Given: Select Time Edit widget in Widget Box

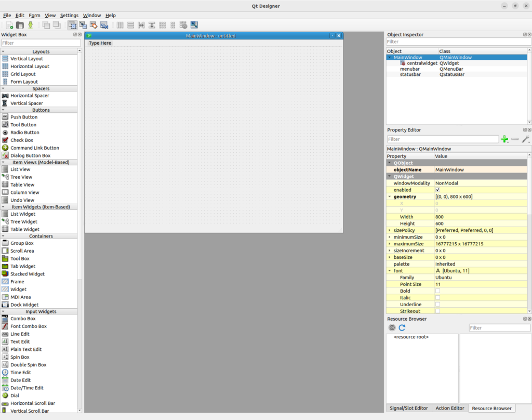Looking at the screenshot, I should click(20, 373).
